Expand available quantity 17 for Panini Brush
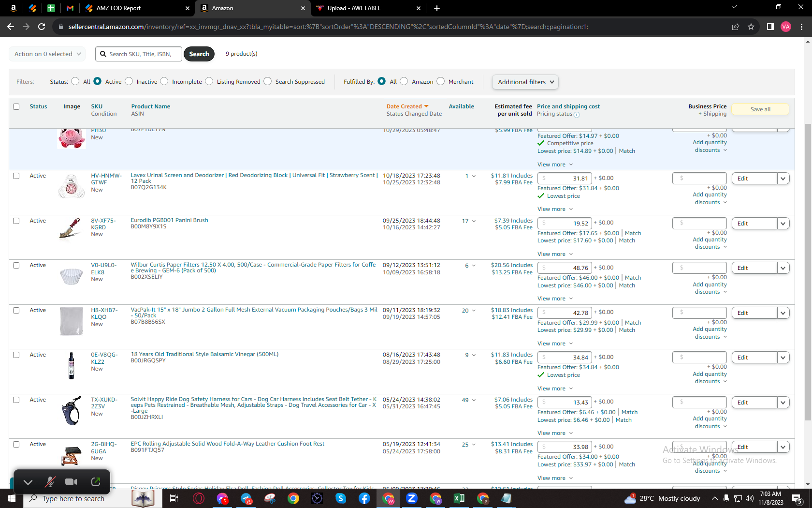Image resolution: width=812 pixels, height=508 pixels. click(x=468, y=221)
